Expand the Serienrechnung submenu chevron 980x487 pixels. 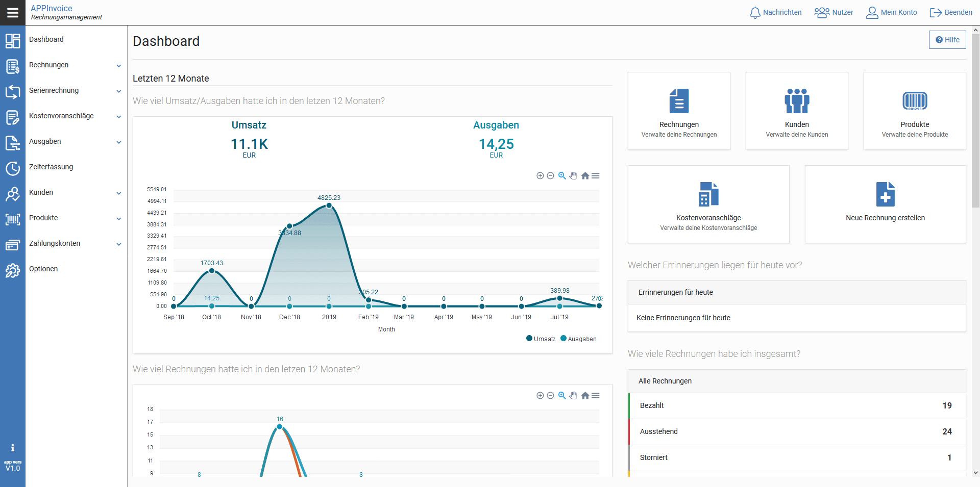pyautogui.click(x=118, y=91)
